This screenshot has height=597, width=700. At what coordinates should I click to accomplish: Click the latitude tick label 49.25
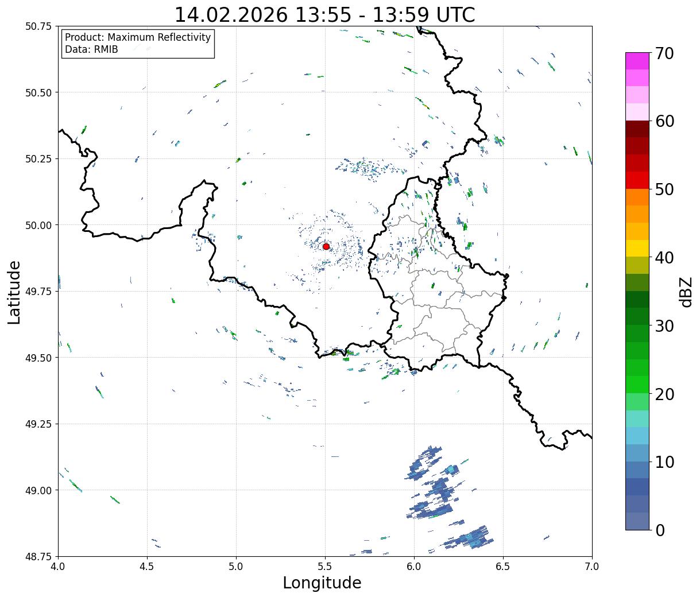click(x=38, y=424)
